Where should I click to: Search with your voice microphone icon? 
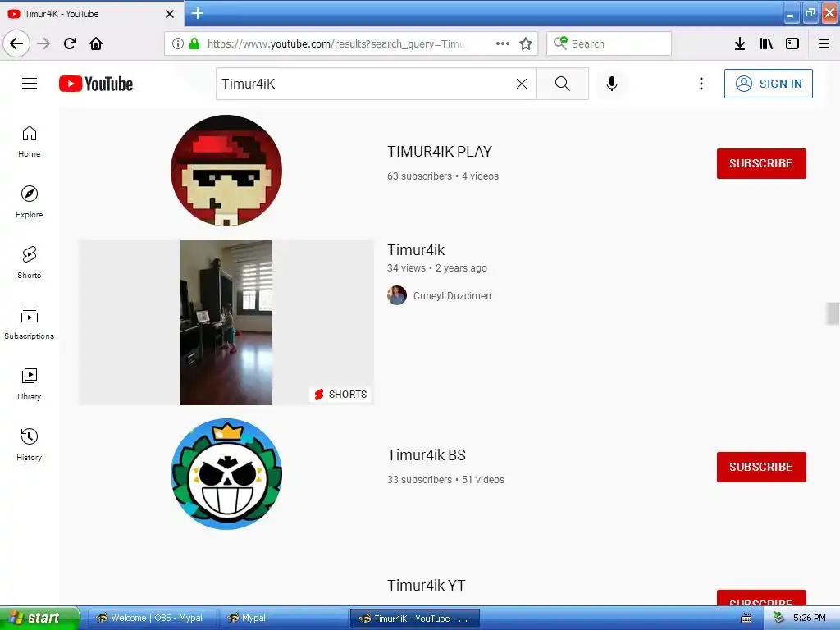point(612,84)
